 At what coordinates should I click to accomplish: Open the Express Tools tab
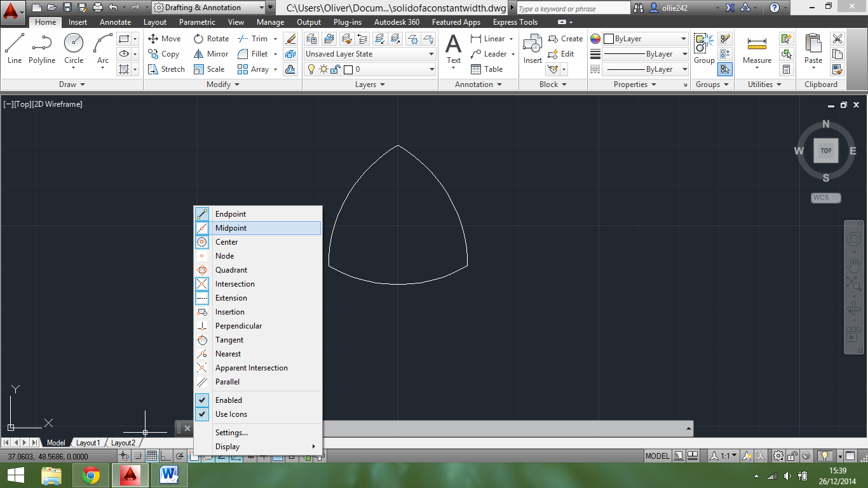pyautogui.click(x=515, y=22)
